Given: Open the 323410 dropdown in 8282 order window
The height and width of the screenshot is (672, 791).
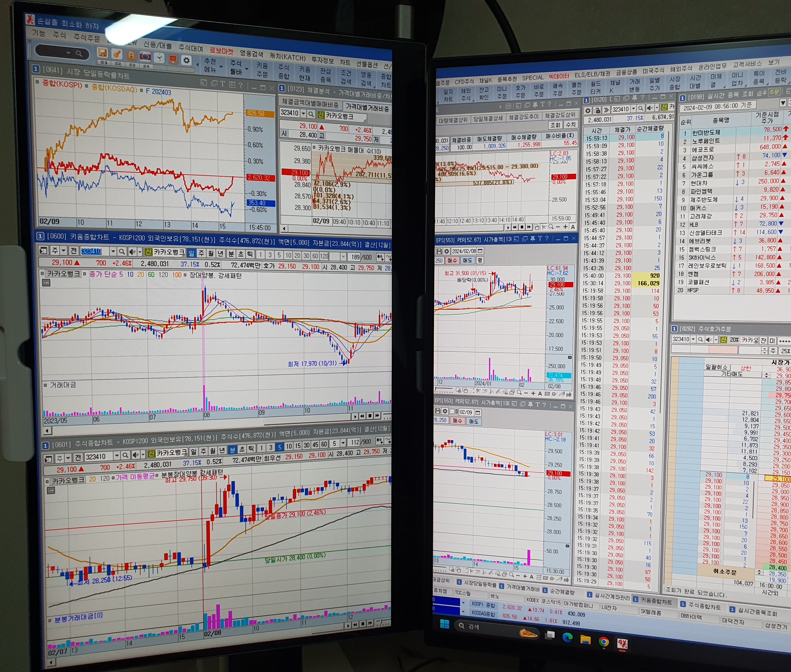Looking at the screenshot, I should [693, 339].
